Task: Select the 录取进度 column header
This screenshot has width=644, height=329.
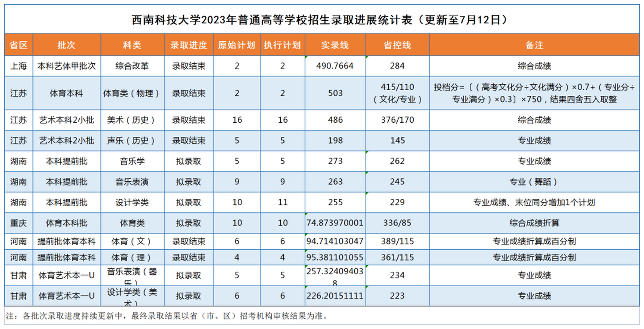Action: [189, 45]
